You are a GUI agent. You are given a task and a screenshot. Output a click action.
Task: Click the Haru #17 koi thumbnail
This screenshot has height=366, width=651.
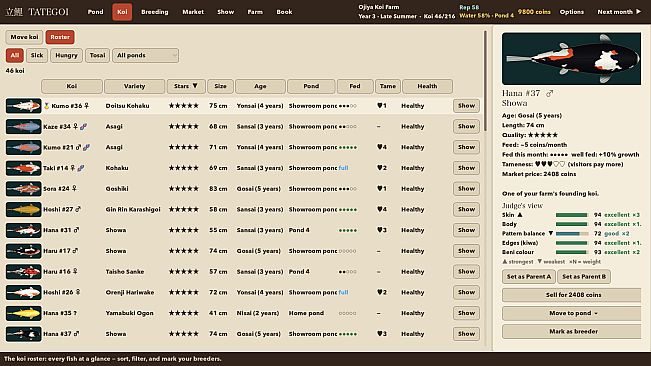(24, 251)
